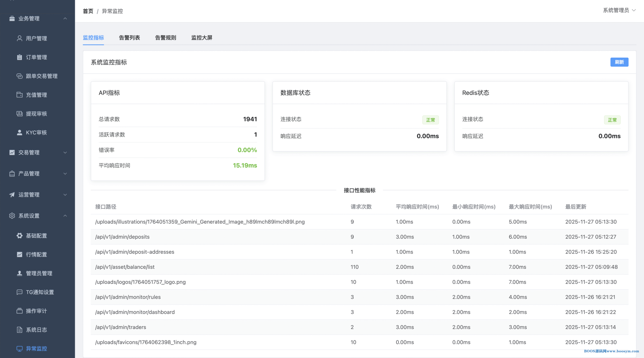The image size is (644, 358).
Task: Open the 系统管理员 account dropdown
Action: click(619, 10)
